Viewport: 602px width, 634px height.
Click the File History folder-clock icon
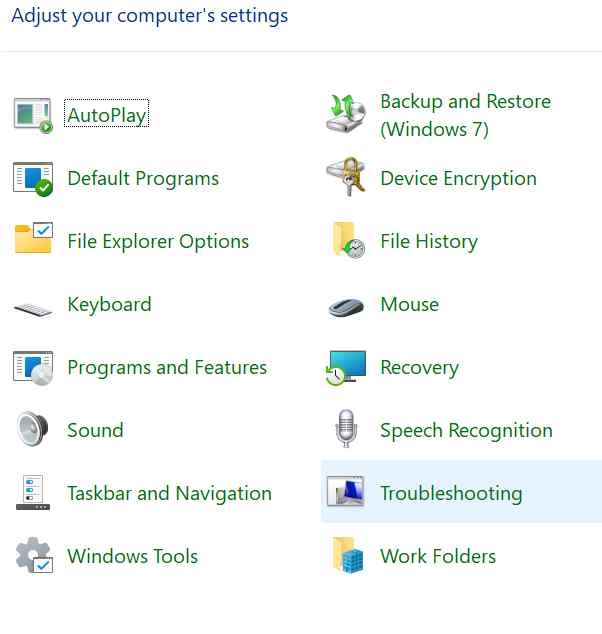[349, 240]
